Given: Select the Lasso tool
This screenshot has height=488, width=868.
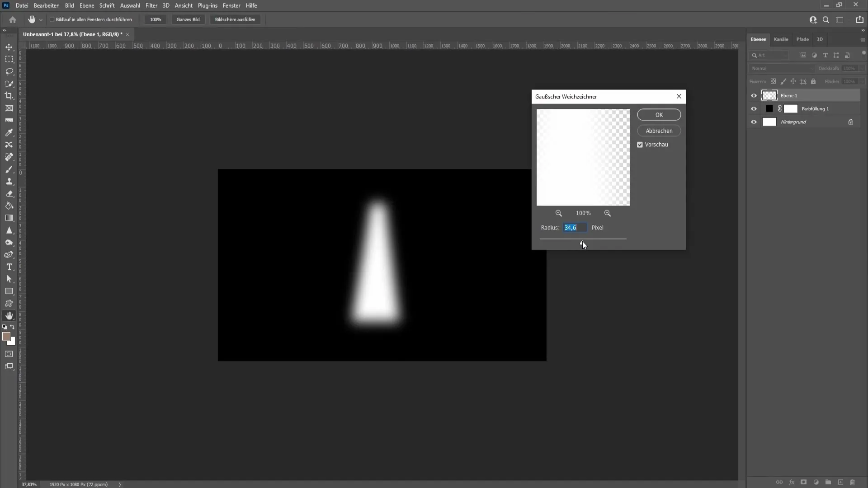Looking at the screenshot, I should pos(9,71).
